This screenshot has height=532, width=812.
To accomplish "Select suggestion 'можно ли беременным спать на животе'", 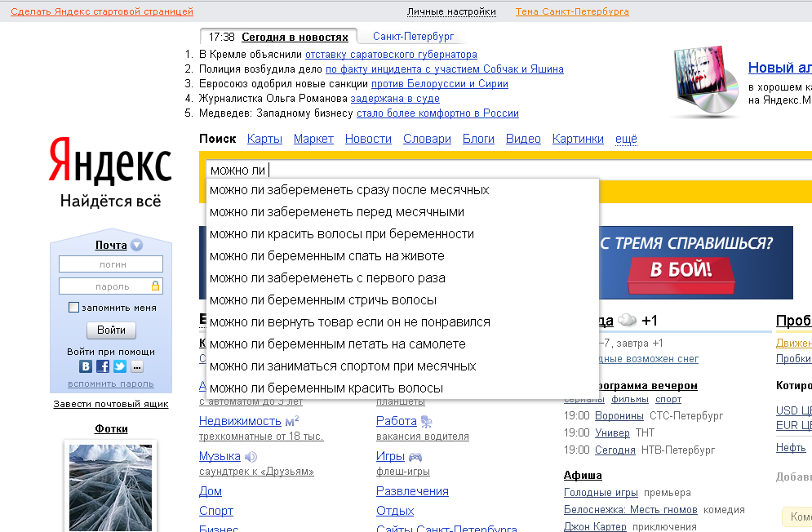I will tap(402, 256).
